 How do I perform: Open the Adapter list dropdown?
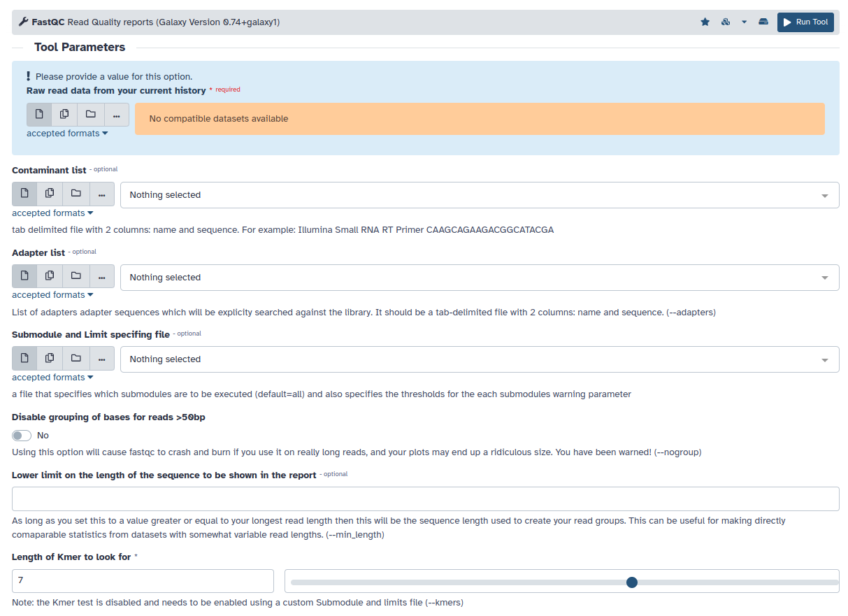pos(480,278)
